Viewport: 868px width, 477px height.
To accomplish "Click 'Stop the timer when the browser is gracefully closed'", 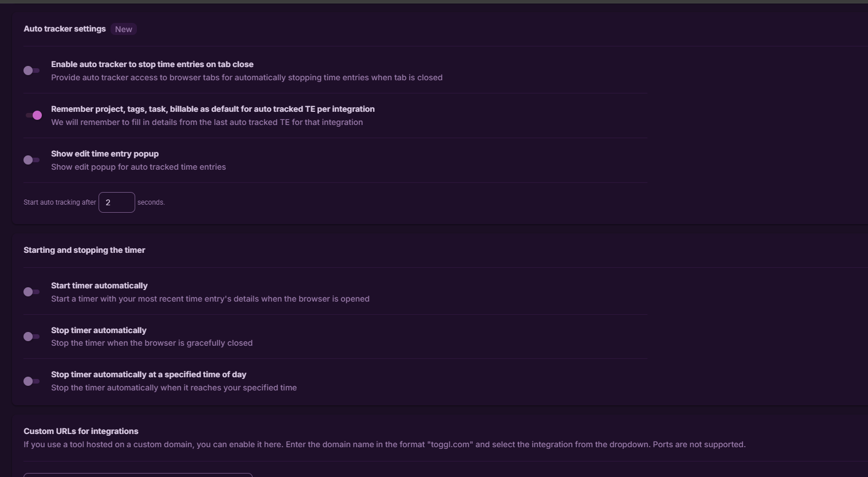I will (152, 343).
